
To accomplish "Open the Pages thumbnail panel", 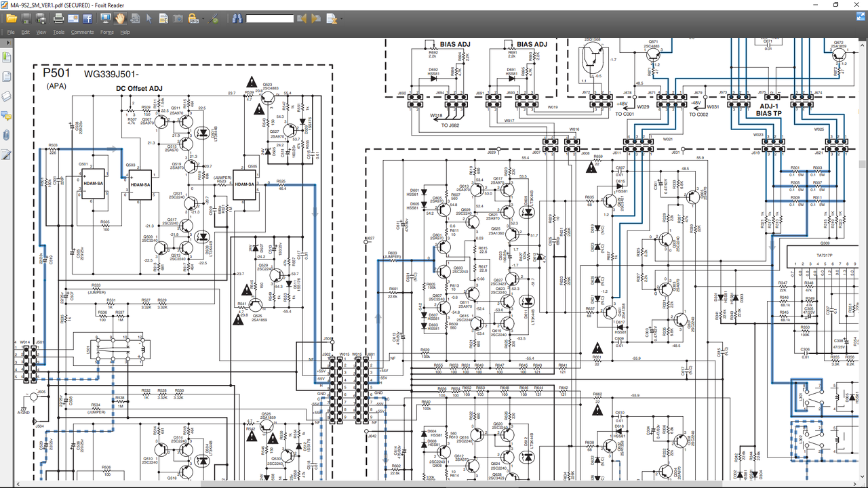I will point(7,77).
